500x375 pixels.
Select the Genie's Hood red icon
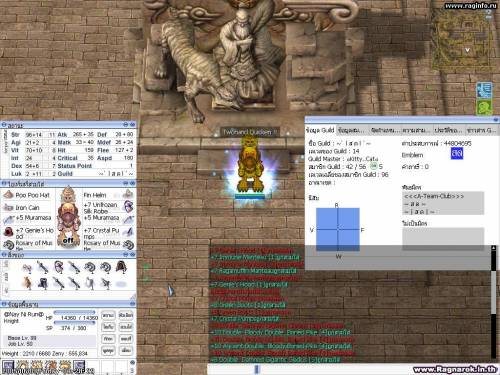pos(8,231)
